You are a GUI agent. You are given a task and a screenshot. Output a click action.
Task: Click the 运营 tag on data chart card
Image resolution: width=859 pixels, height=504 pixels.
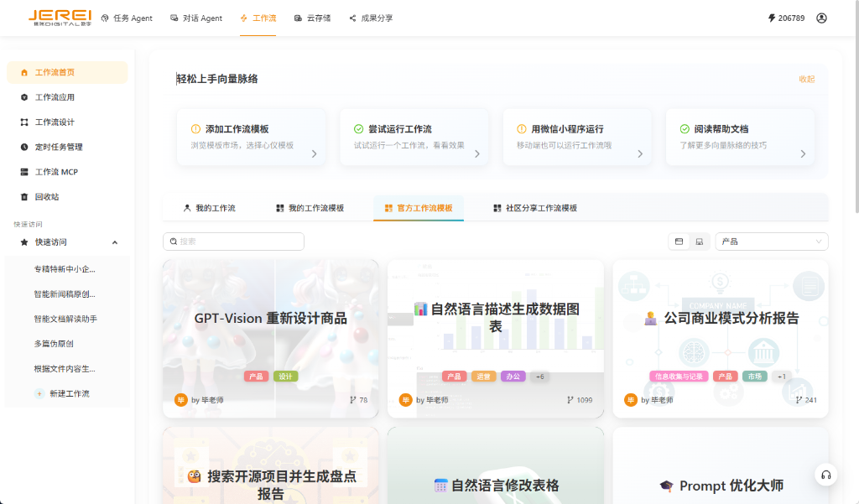tap(483, 377)
